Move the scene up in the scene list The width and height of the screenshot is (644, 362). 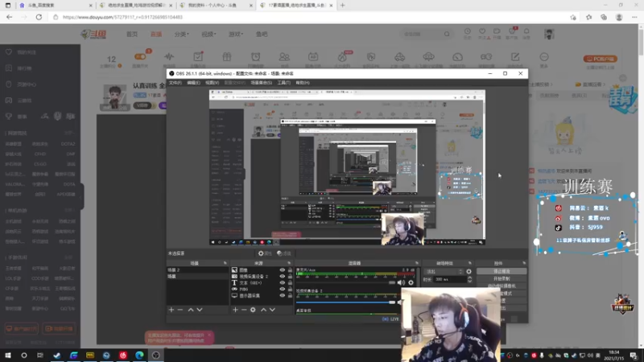191,310
